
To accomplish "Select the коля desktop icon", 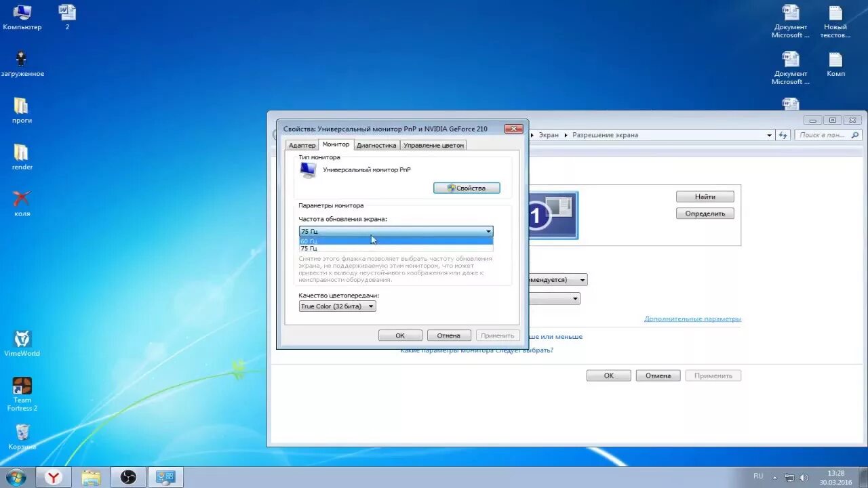I will (x=22, y=203).
